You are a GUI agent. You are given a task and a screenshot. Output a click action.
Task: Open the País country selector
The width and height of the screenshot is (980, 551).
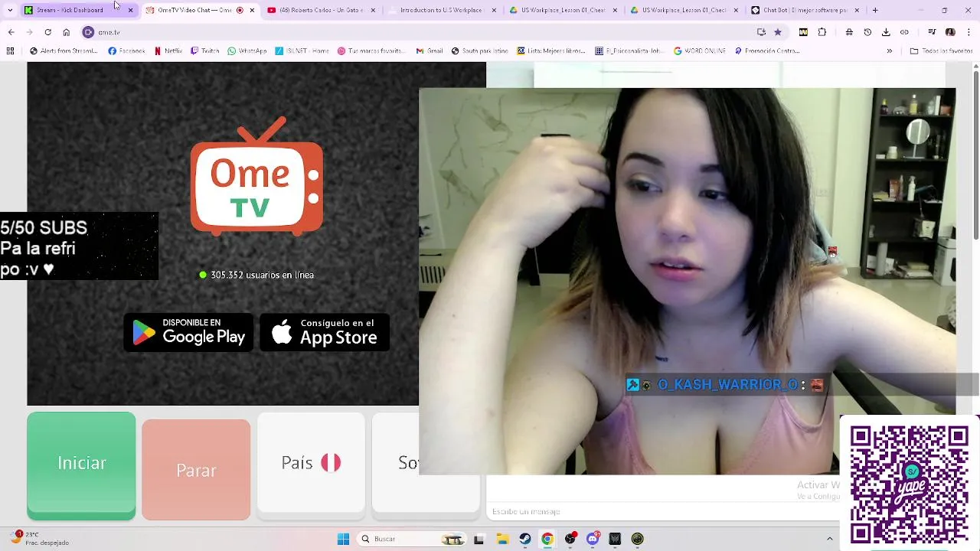click(x=311, y=462)
